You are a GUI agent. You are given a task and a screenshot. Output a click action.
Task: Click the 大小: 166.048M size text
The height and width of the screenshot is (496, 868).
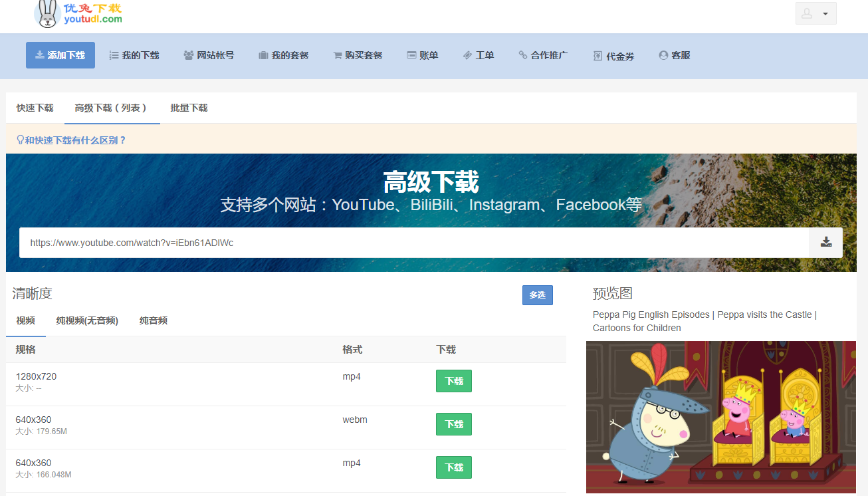coord(43,475)
